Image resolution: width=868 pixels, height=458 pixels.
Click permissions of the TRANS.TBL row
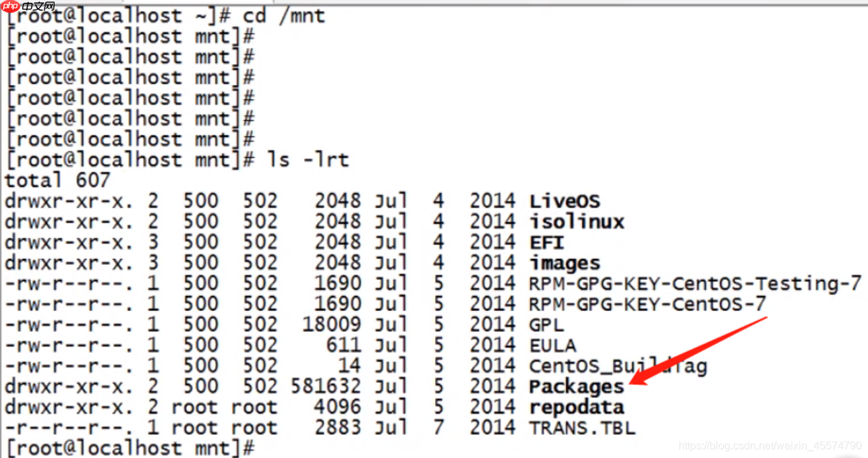[69, 428]
